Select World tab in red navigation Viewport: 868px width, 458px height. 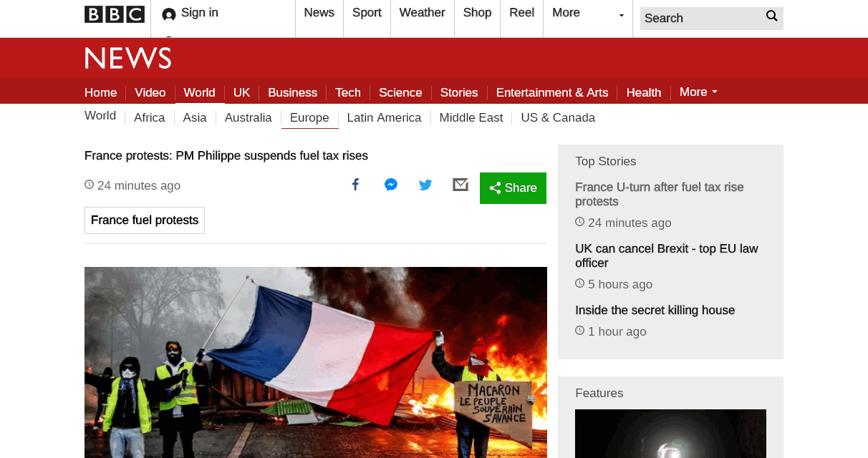click(x=199, y=92)
